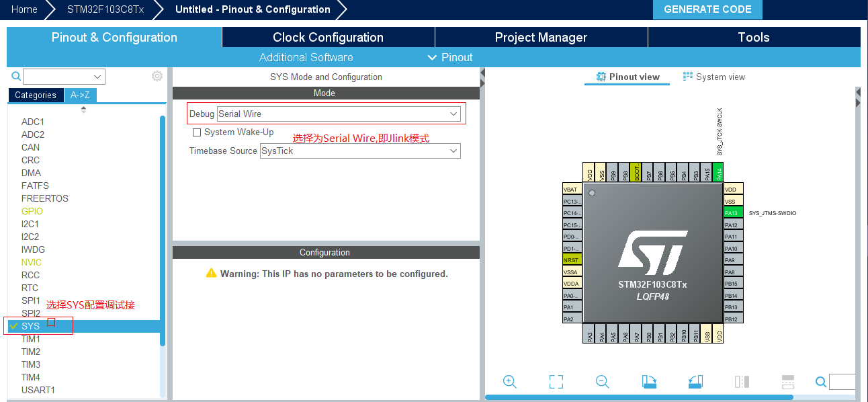Select I2C1 in the peripheral list
Viewport: 868px width, 402px height.
[30, 224]
